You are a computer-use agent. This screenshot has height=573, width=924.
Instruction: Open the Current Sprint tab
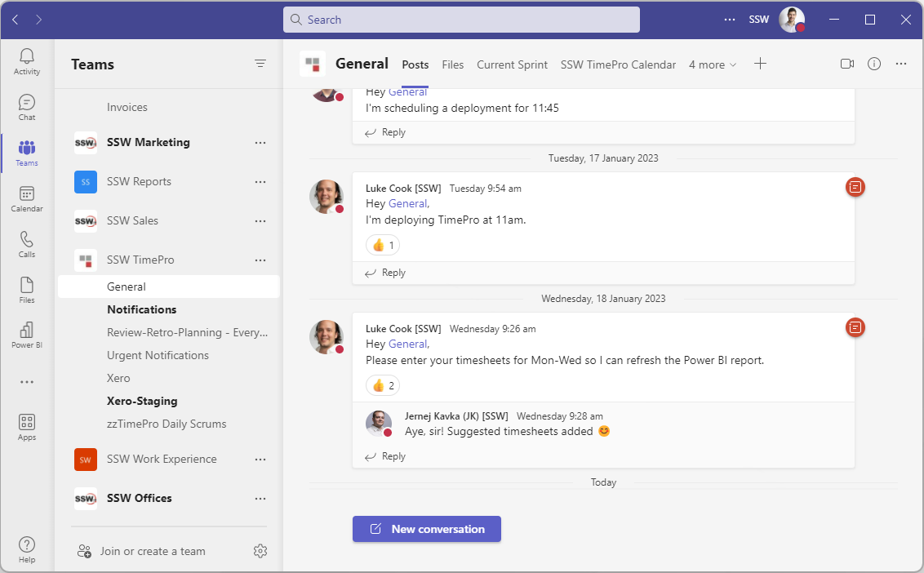(x=512, y=64)
